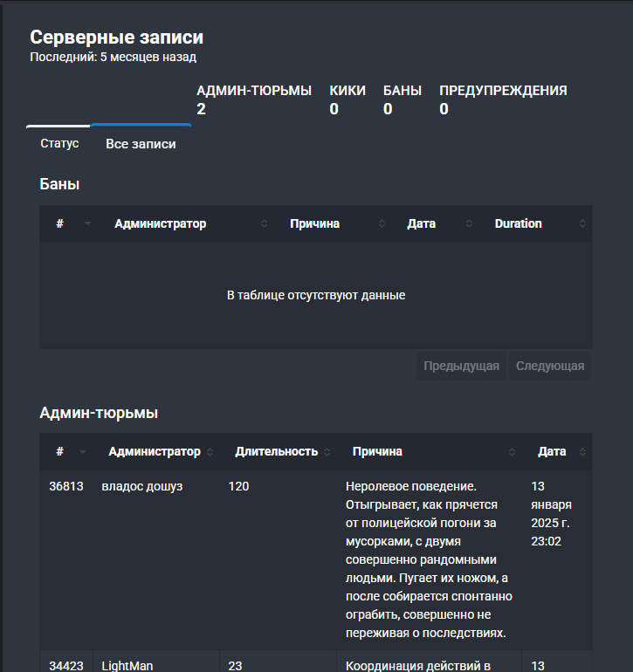This screenshot has height=672, width=633.
Task: Click Дата sort icon in Баны table
Action: click(469, 223)
